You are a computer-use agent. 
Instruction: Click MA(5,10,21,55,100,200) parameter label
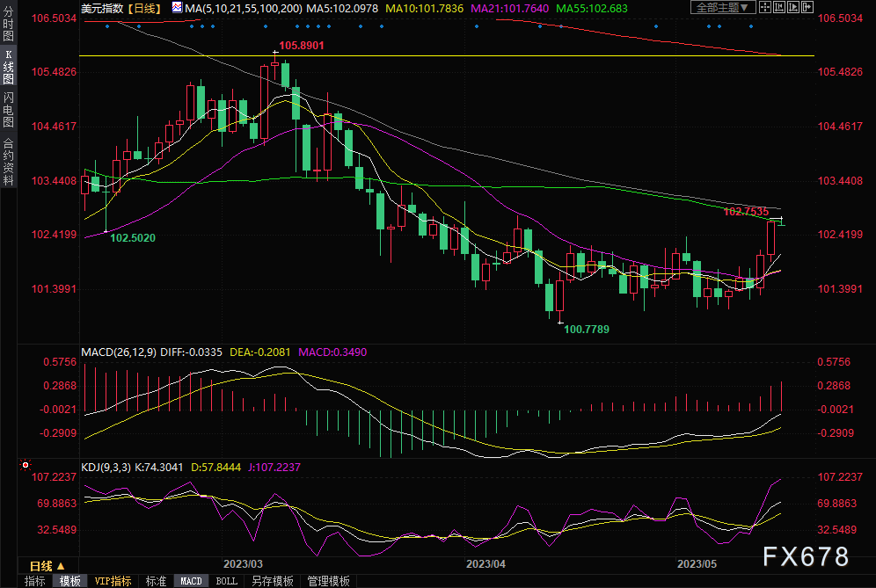[244, 9]
